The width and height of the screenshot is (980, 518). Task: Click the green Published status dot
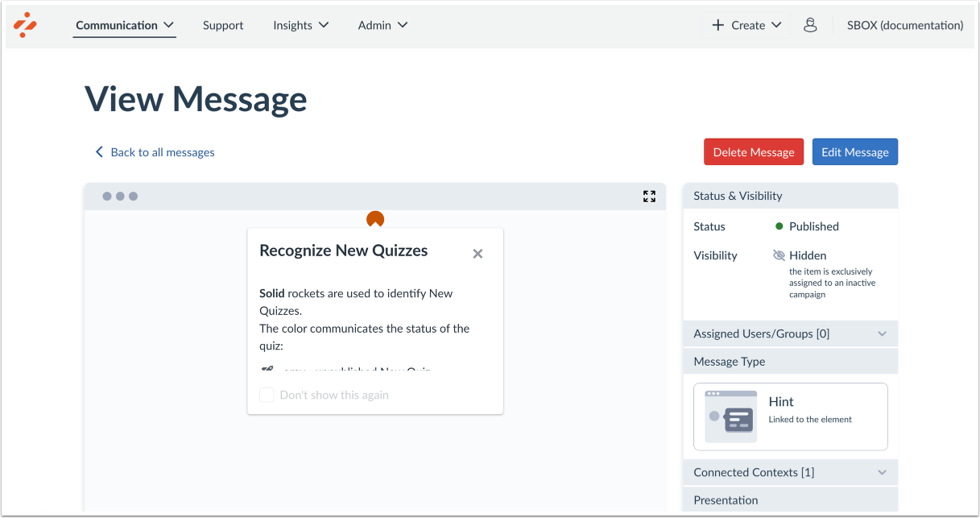(x=779, y=226)
